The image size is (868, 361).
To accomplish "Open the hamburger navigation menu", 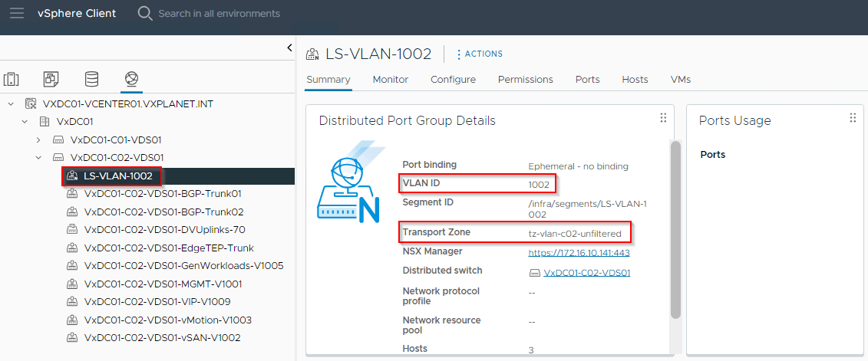I will pyautogui.click(x=17, y=13).
